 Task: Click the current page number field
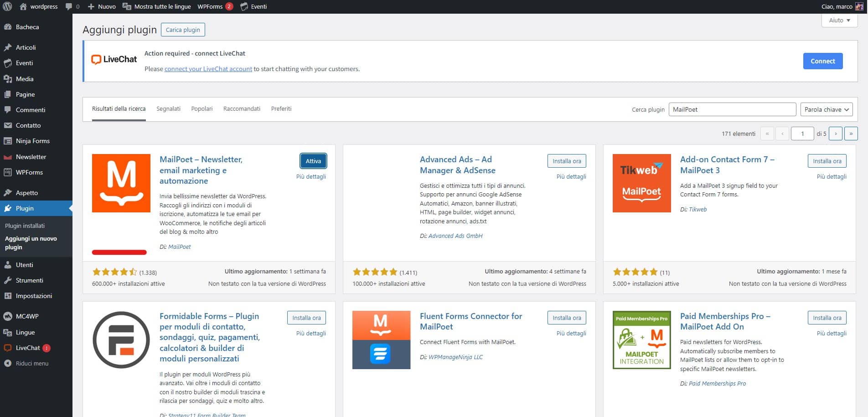[x=802, y=134]
